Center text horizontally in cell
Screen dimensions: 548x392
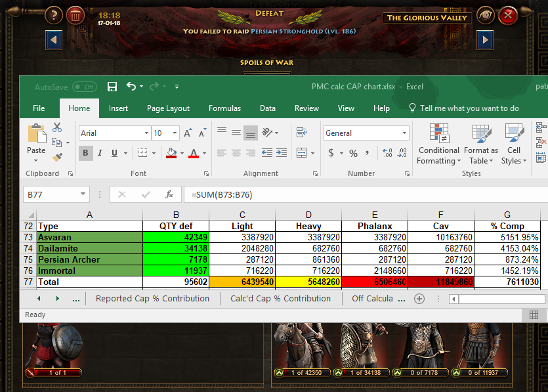[236, 153]
